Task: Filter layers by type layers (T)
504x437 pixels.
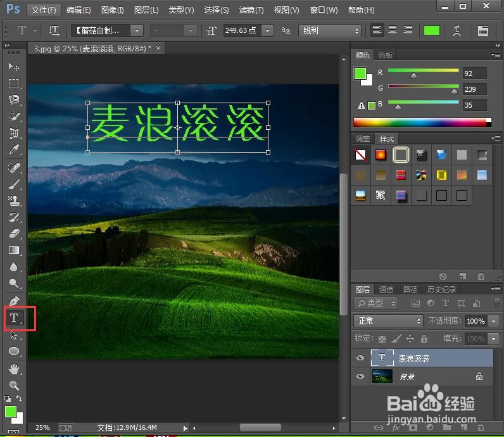Action: 446,303
